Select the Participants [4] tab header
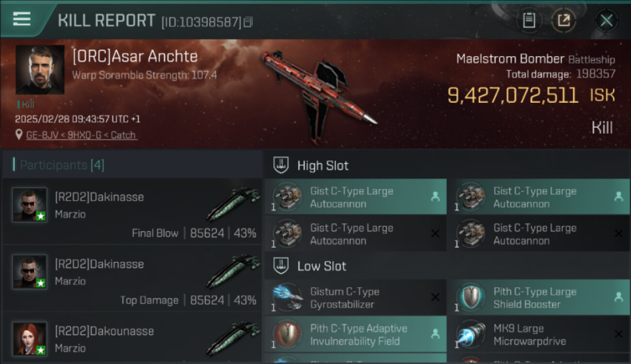Viewport: 631px width, 364px height. point(62,165)
